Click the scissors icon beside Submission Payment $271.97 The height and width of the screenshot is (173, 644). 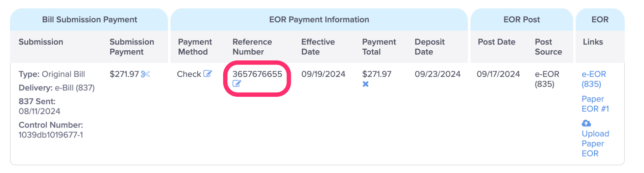coord(145,74)
